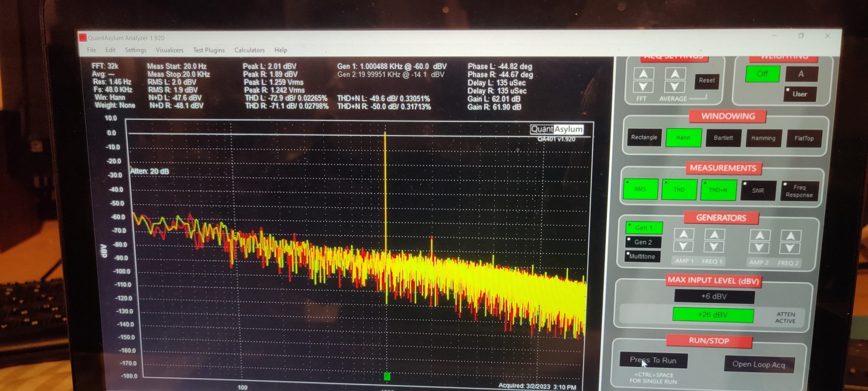Open the File menu
The image size is (868, 391).
(91, 50)
